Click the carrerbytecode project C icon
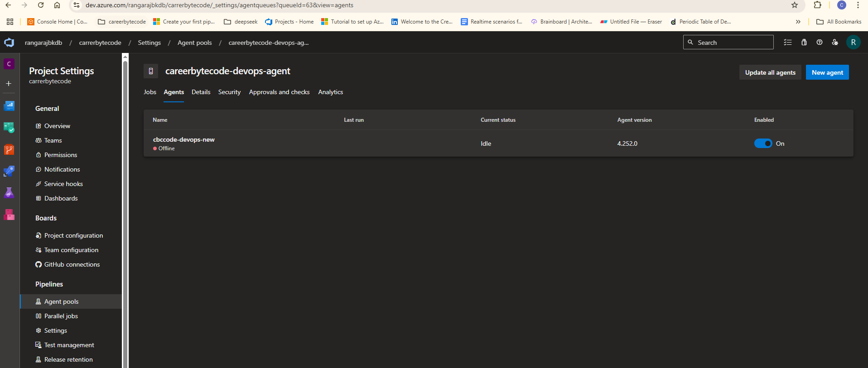Viewport: 868px width, 368px height. coord(9,64)
